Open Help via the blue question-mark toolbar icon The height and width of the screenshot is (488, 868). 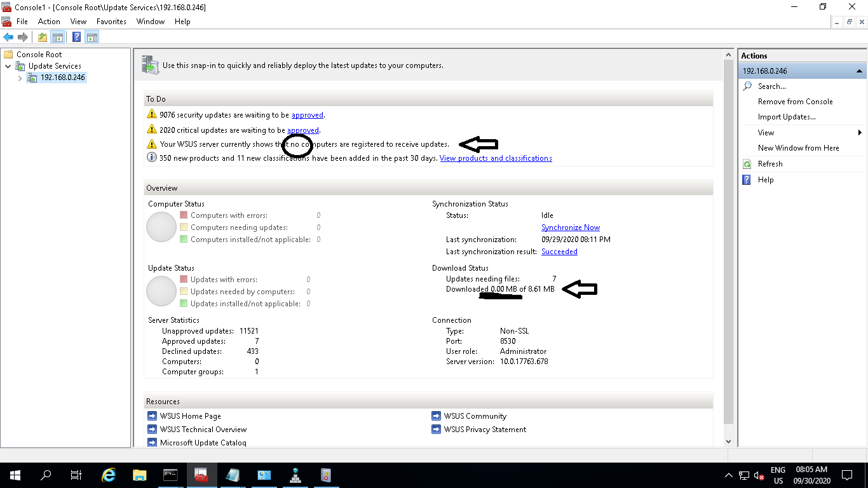(76, 37)
